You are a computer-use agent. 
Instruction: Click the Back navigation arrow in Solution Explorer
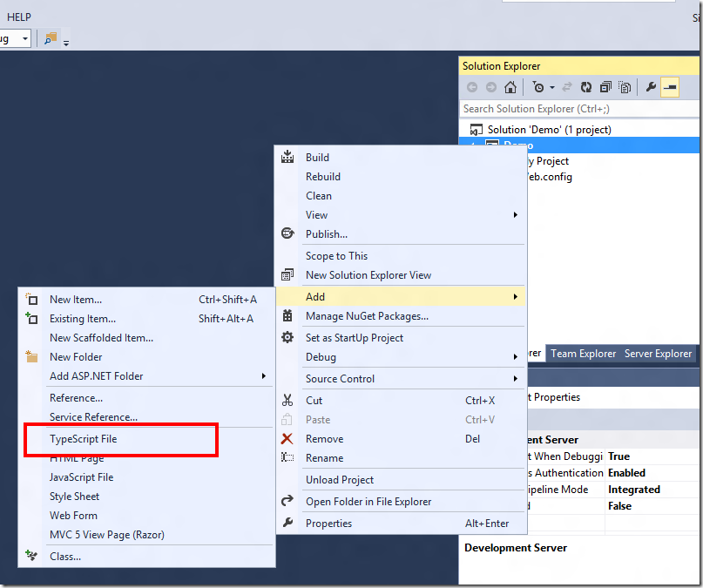click(470, 87)
